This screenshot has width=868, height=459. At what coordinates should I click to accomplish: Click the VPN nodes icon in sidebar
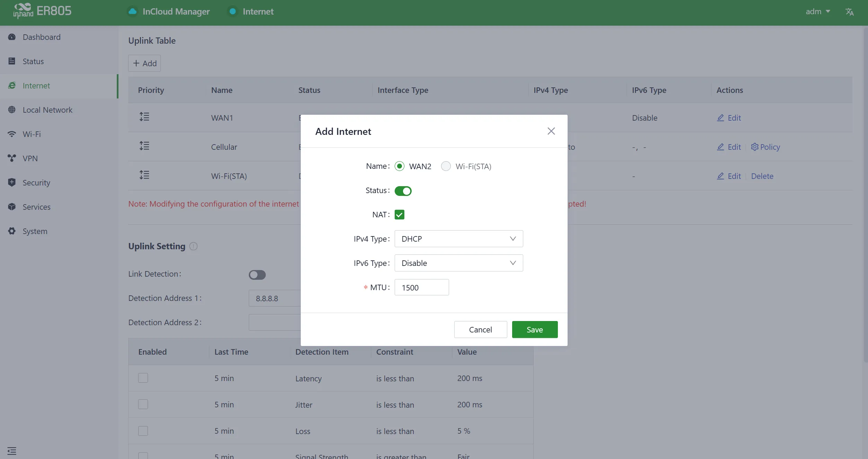(x=12, y=158)
